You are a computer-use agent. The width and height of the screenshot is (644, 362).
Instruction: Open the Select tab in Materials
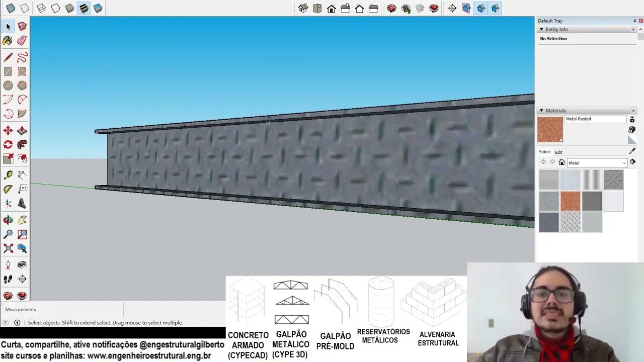545,152
